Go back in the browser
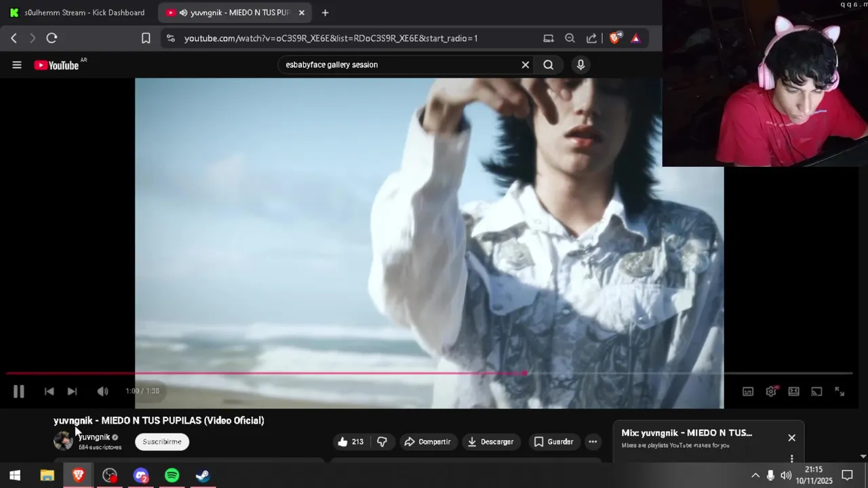The width and height of the screenshot is (868, 488). (x=14, y=38)
